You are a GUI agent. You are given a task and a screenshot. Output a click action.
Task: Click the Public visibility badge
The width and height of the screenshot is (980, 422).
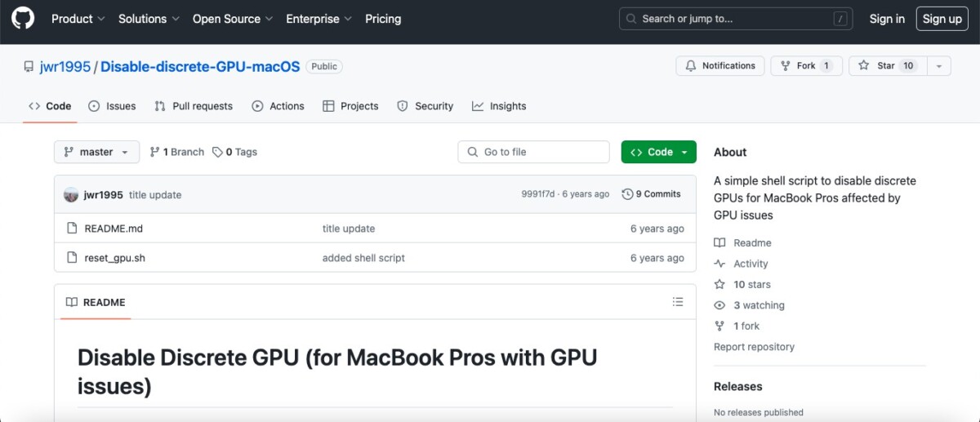324,66
